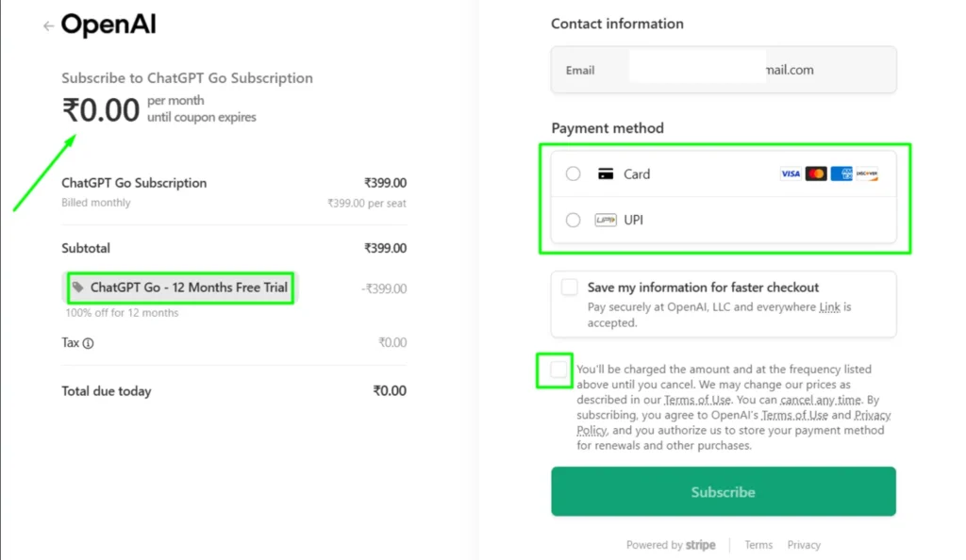Click the Mastercard icon
This screenshot has height=560, width=966.
(x=816, y=173)
